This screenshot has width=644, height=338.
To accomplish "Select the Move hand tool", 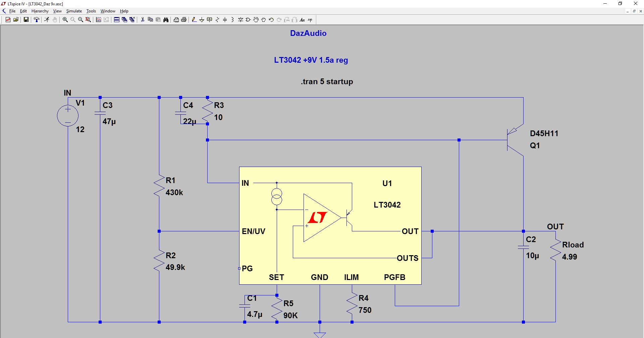I will pos(256,20).
